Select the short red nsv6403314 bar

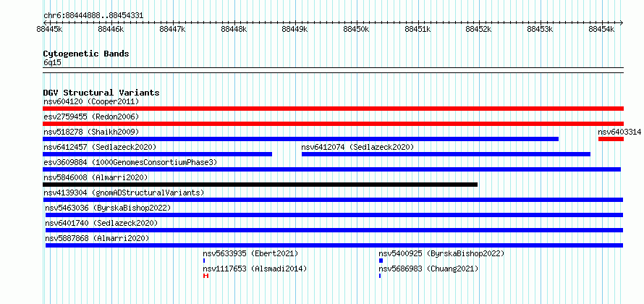pos(611,139)
